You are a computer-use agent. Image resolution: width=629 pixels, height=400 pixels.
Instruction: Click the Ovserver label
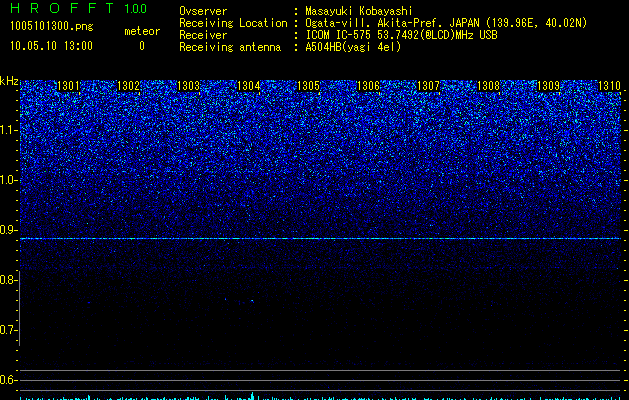[x=203, y=11]
